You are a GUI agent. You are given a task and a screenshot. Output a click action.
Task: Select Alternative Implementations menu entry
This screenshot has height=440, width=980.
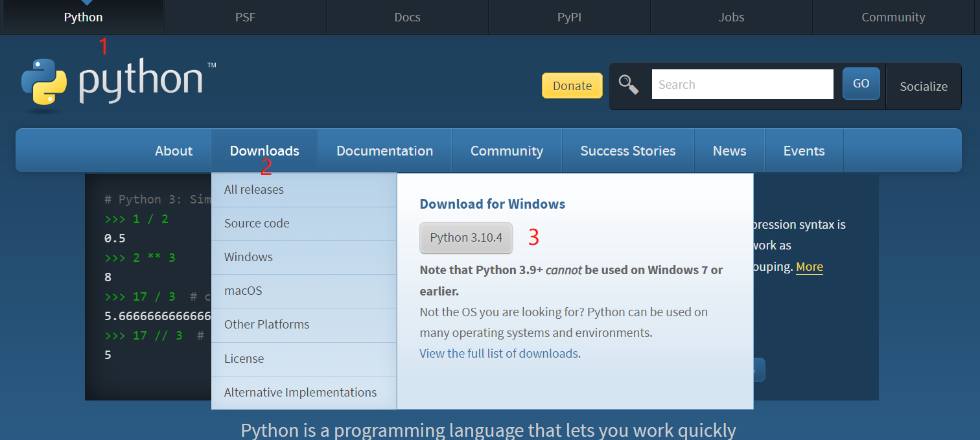pos(300,393)
